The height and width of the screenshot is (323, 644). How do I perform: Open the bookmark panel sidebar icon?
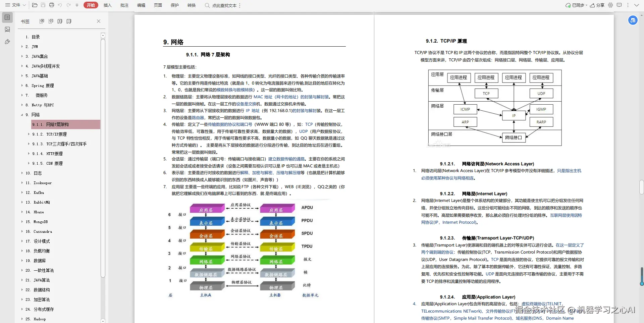[x=7, y=17]
